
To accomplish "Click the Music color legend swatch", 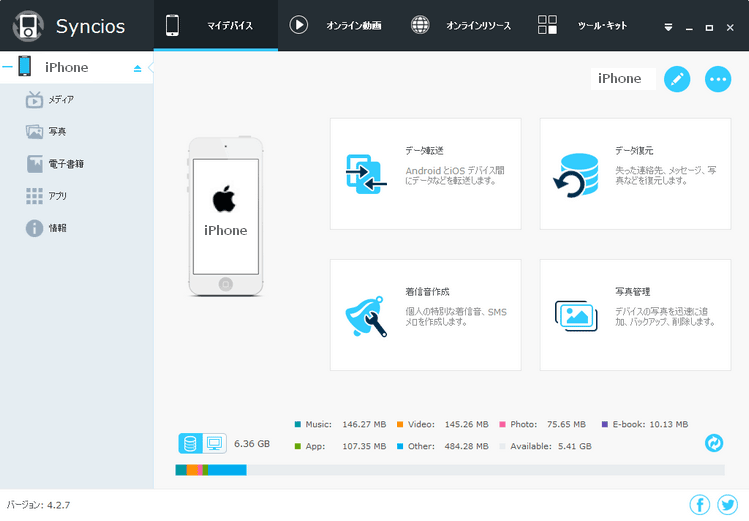I will pos(298,424).
